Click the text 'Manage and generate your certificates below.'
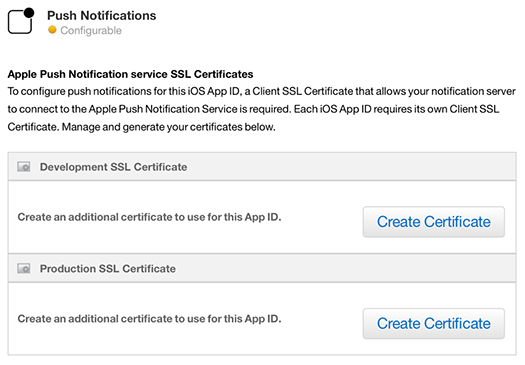 tap(168, 127)
